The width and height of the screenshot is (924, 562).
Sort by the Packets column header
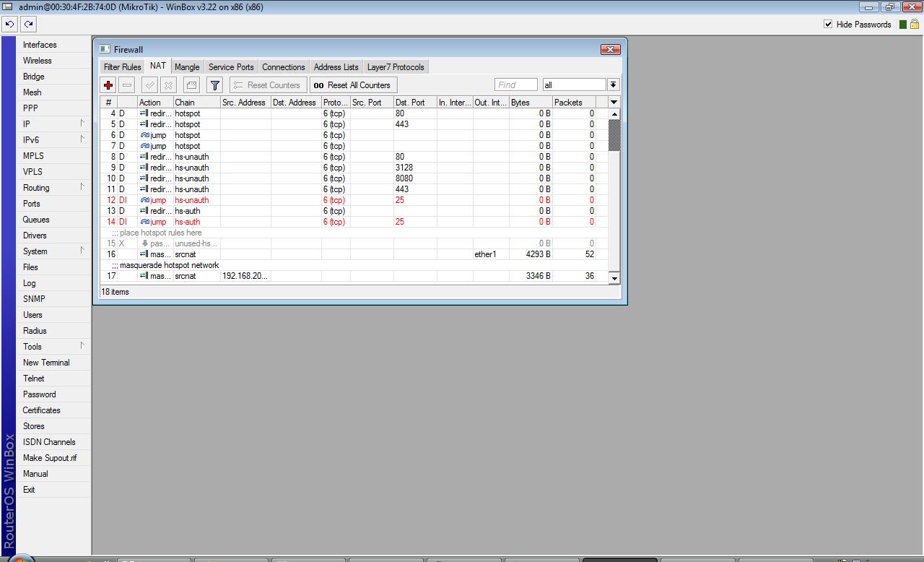click(x=574, y=103)
